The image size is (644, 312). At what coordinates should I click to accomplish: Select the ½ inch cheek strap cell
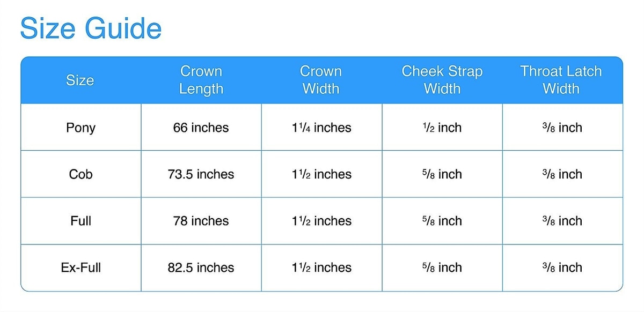pyautogui.click(x=442, y=128)
